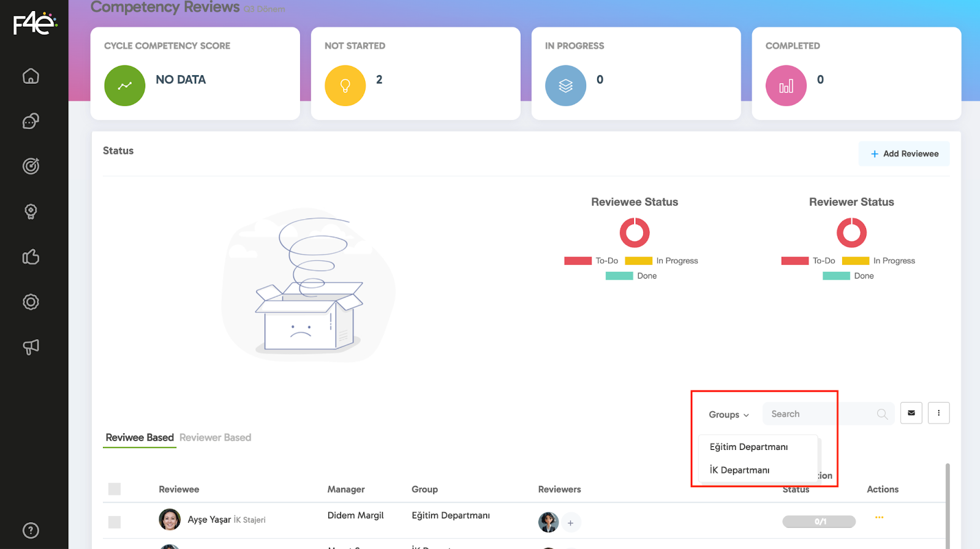Open the chat bubbles sidebar icon
Image resolution: width=980 pixels, height=549 pixels.
tap(31, 121)
